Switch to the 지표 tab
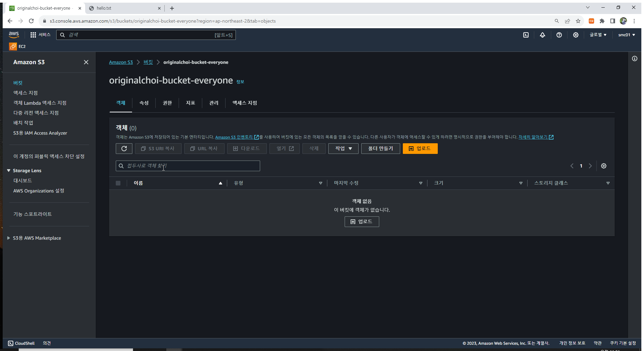Viewport: 644px width, 351px height. point(191,103)
